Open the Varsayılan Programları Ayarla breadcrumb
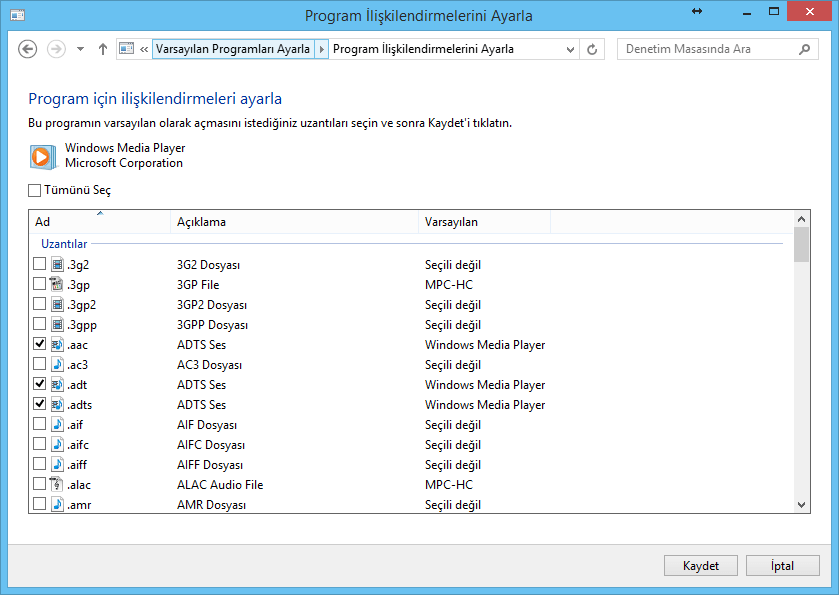This screenshot has height=595, width=839. click(x=233, y=49)
